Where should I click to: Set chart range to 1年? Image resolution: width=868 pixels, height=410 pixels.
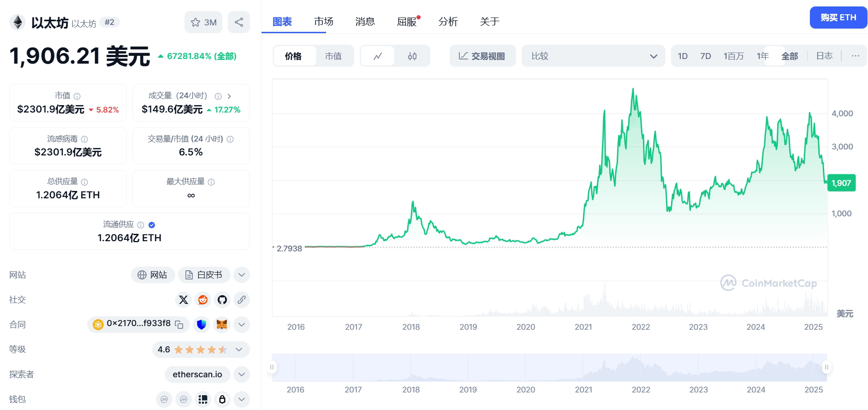763,56
